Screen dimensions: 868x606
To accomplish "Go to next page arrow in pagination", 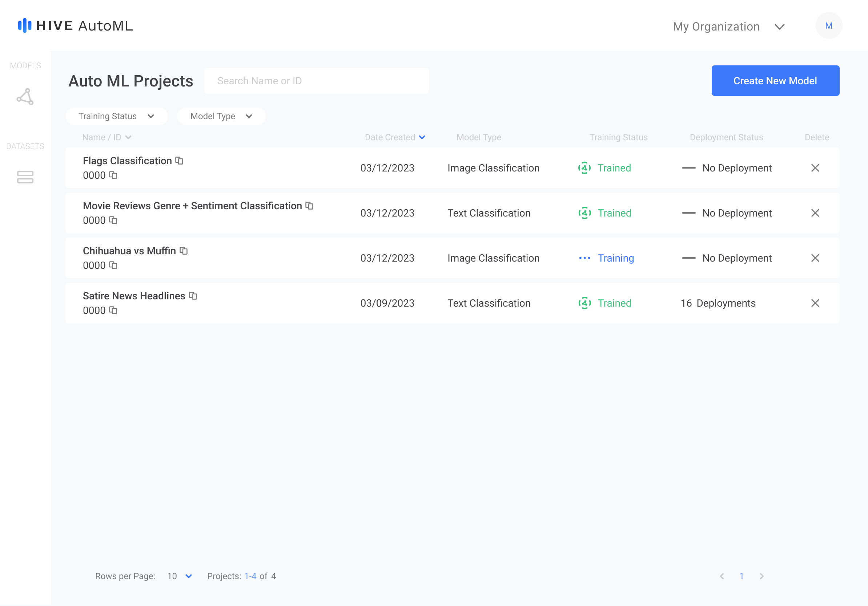I will 761,576.
